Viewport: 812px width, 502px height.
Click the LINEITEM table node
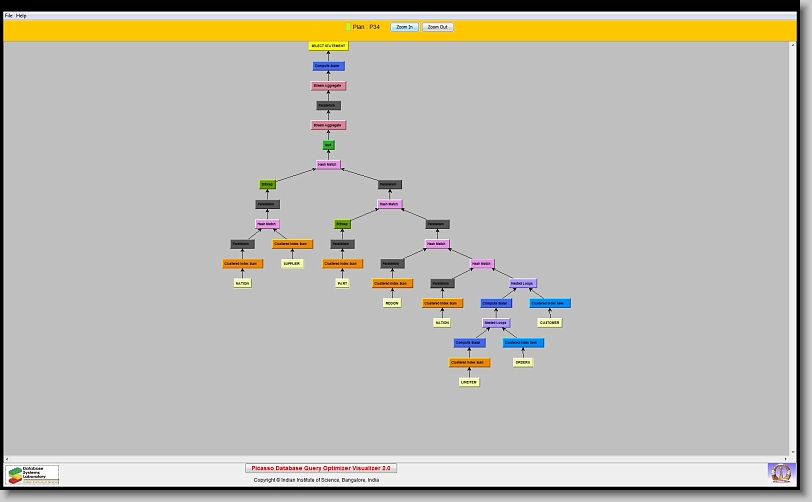click(x=469, y=382)
